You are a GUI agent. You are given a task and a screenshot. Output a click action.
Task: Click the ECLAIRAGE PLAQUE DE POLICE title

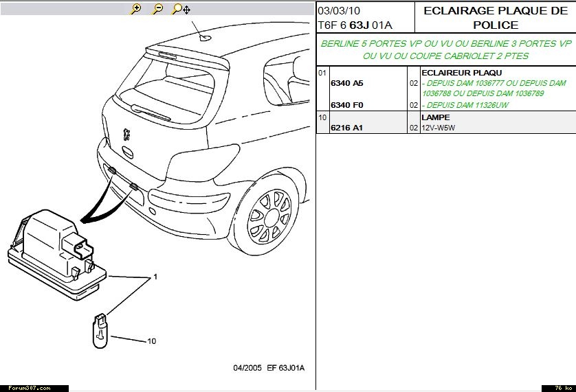point(495,18)
